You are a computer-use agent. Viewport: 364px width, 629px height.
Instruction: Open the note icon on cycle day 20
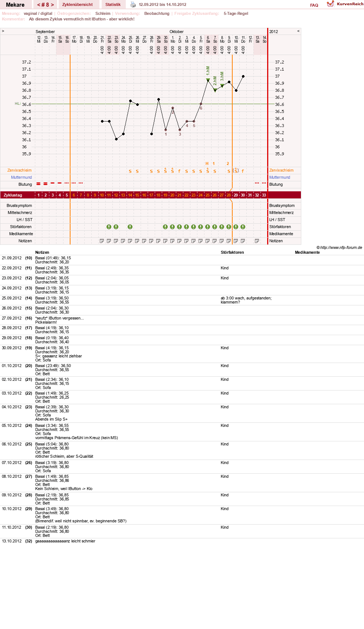coord(172,241)
